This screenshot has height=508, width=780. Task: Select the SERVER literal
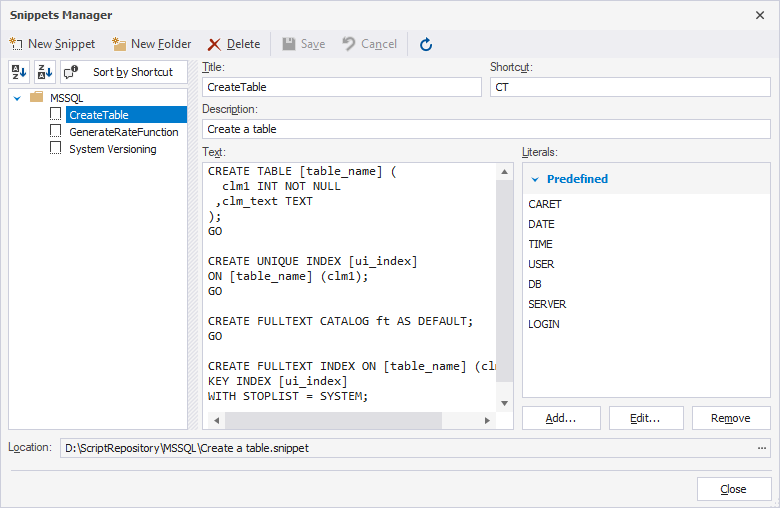[547, 304]
